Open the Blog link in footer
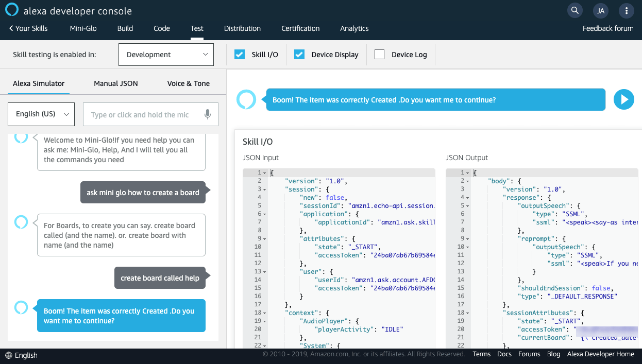 pyautogui.click(x=554, y=354)
